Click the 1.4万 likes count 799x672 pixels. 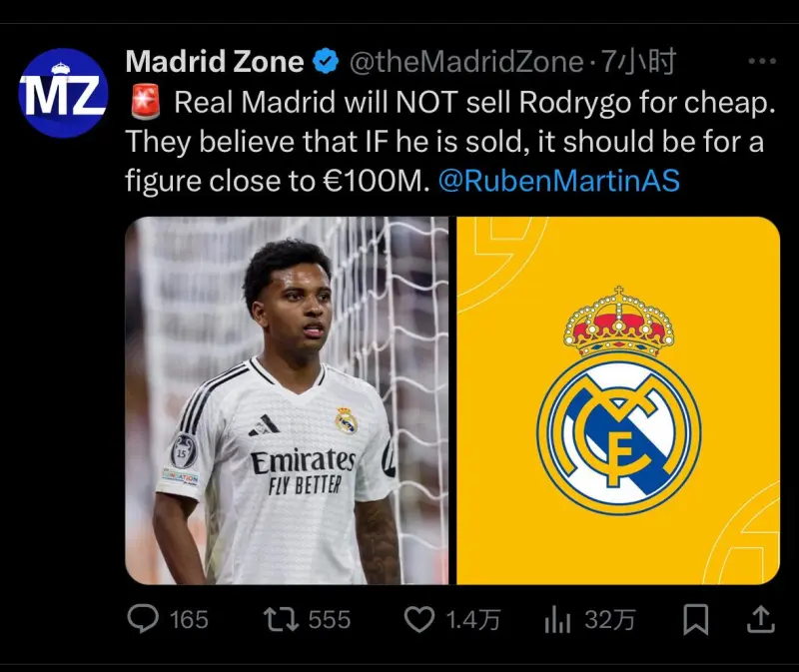click(472, 620)
